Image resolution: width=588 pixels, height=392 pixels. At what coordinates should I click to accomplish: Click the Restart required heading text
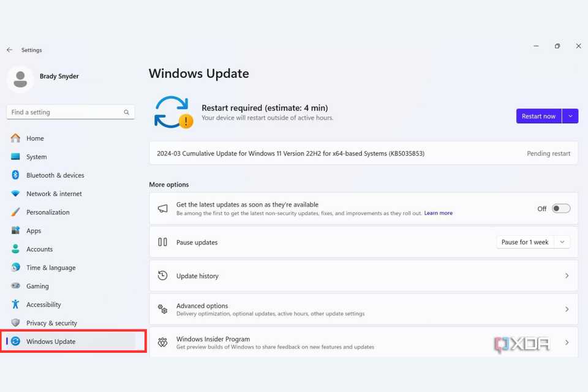click(265, 108)
